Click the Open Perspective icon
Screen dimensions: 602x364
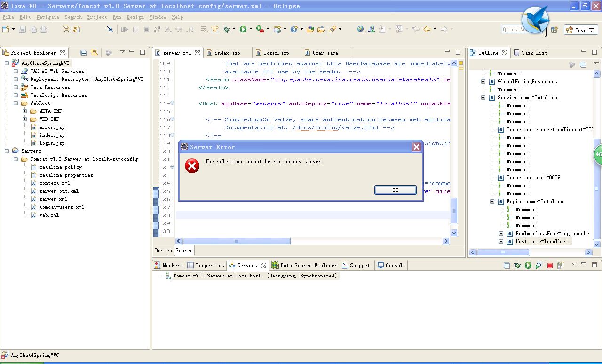click(x=554, y=30)
